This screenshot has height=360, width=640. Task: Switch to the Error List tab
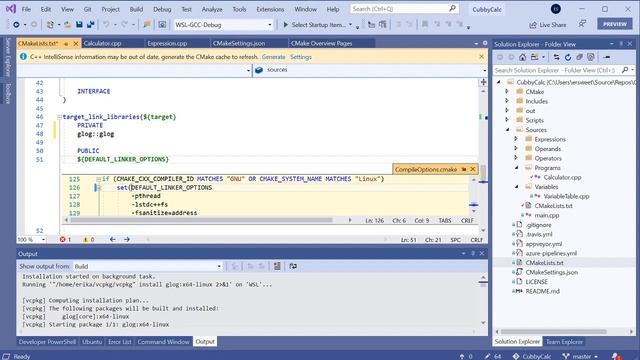tap(120, 342)
